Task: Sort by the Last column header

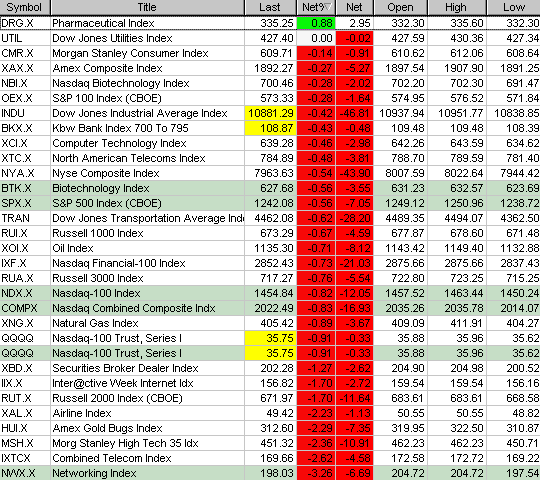Action: [x=271, y=7]
